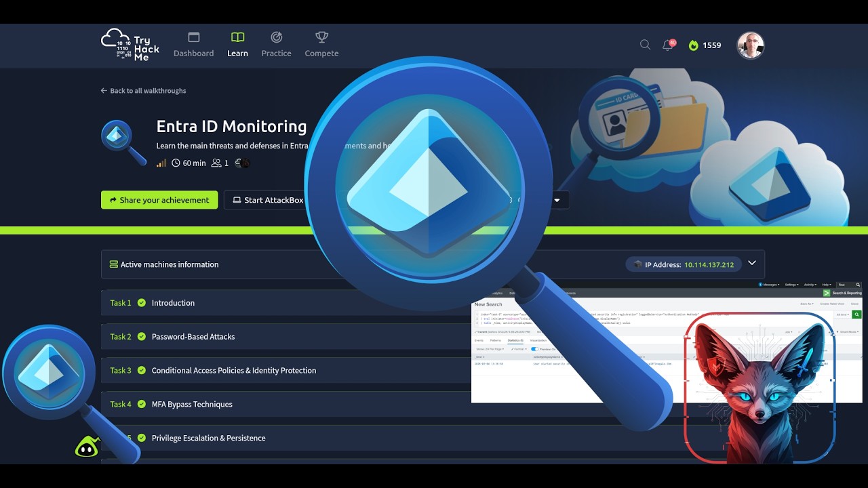Viewport: 868px width, 488px height.
Task: Open Splunk Save As dropdown
Action: click(x=807, y=304)
